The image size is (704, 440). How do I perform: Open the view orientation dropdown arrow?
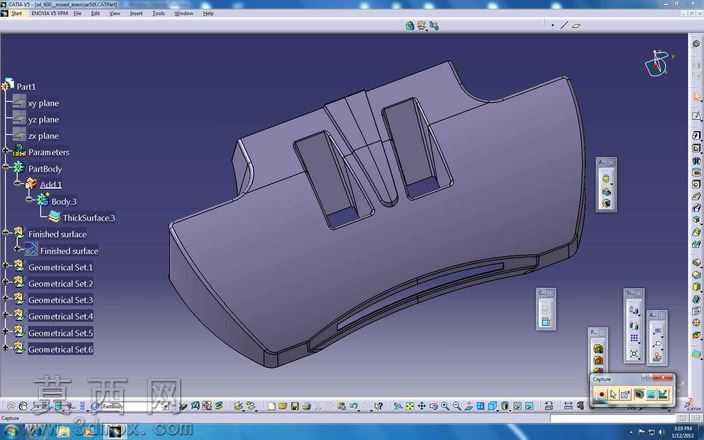[x=497, y=409]
